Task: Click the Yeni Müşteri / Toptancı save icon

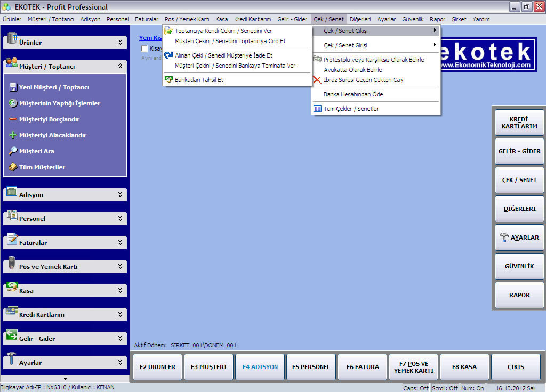Action: [13, 87]
